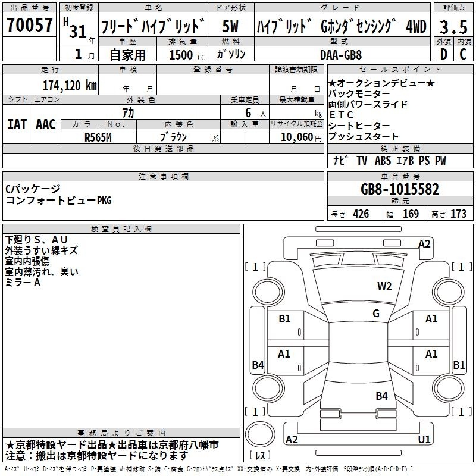Click the AAC air conditioner cell
This screenshot has height=476, width=476.
pos(46,124)
